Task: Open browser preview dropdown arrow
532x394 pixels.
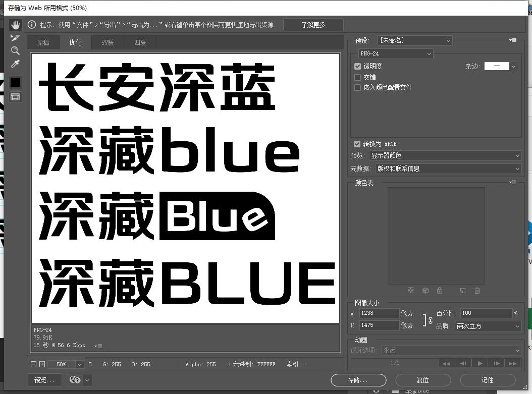Action: pos(87,380)
